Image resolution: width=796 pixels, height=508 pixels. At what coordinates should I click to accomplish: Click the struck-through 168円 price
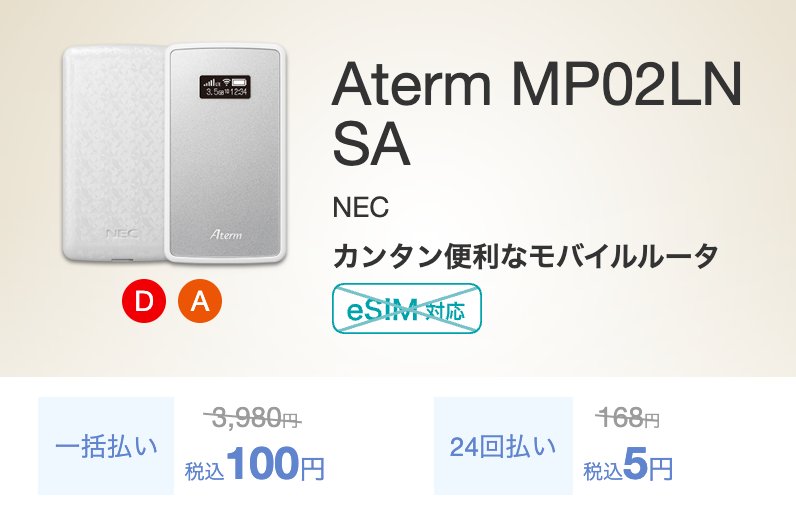(x=627, y=420)
